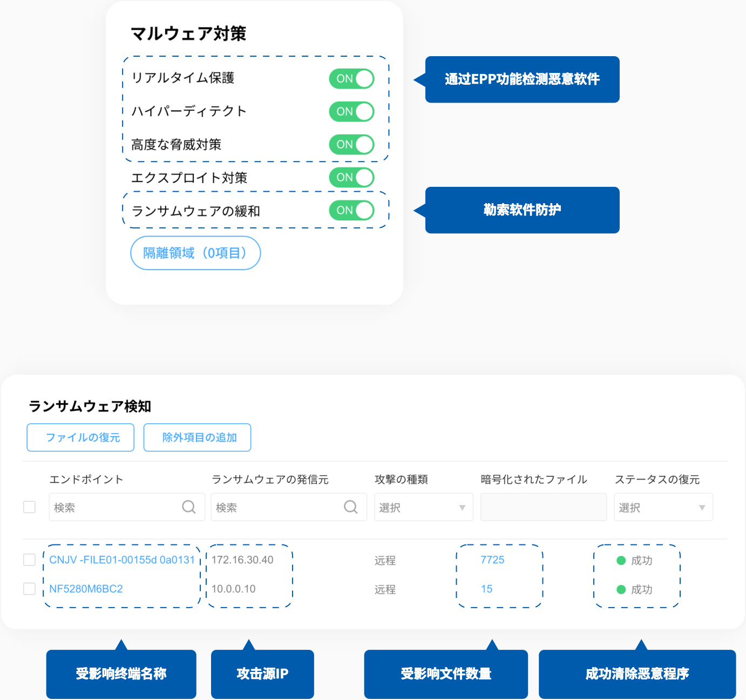
Task: Disable 高度な脅威対策 switch
Action: click(x=351, y=145)
